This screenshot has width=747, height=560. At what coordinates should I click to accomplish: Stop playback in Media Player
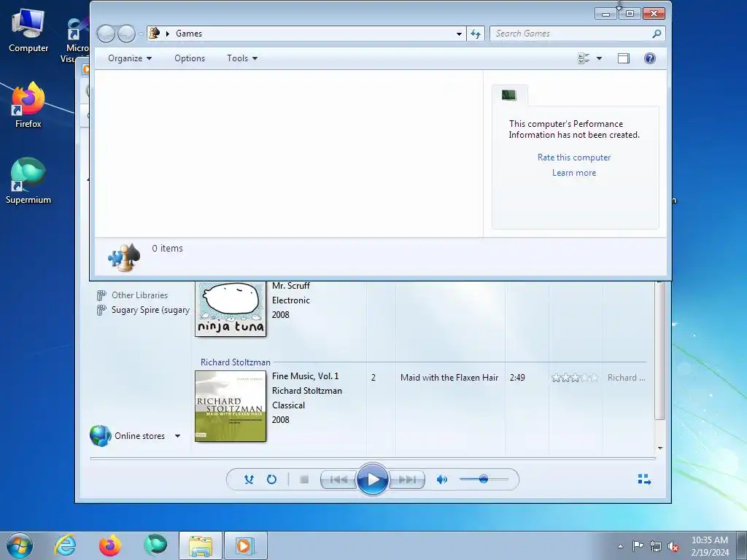[304, 480]
